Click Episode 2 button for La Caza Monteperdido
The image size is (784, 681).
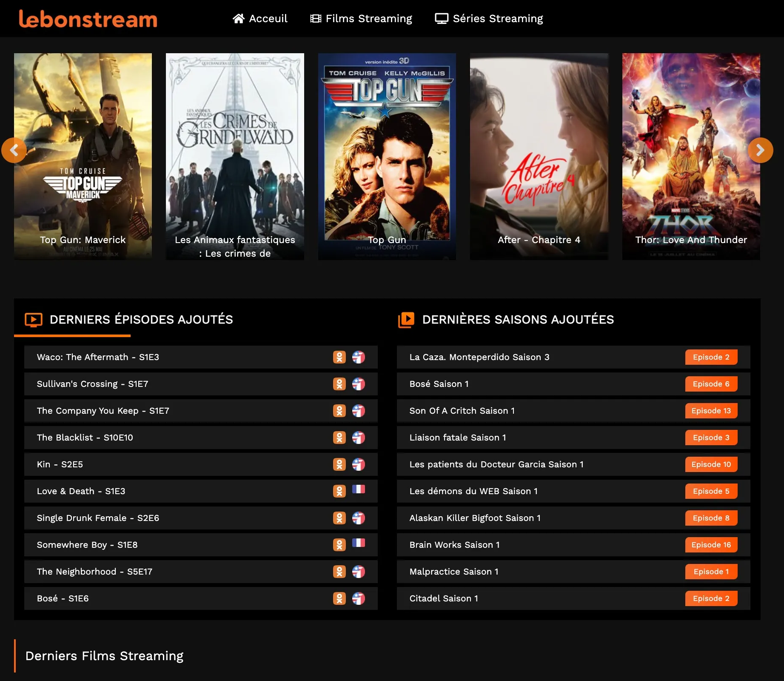coord(711,357)
